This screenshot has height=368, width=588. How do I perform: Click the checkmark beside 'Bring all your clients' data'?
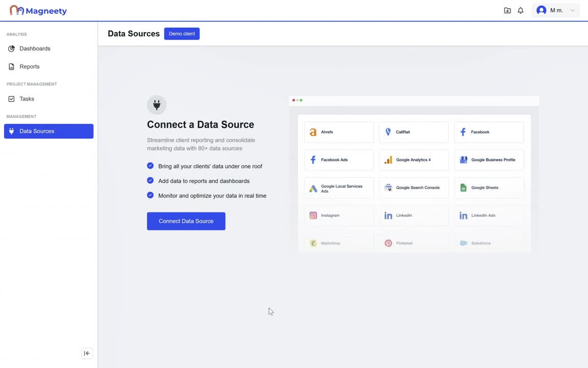(151, 166)
